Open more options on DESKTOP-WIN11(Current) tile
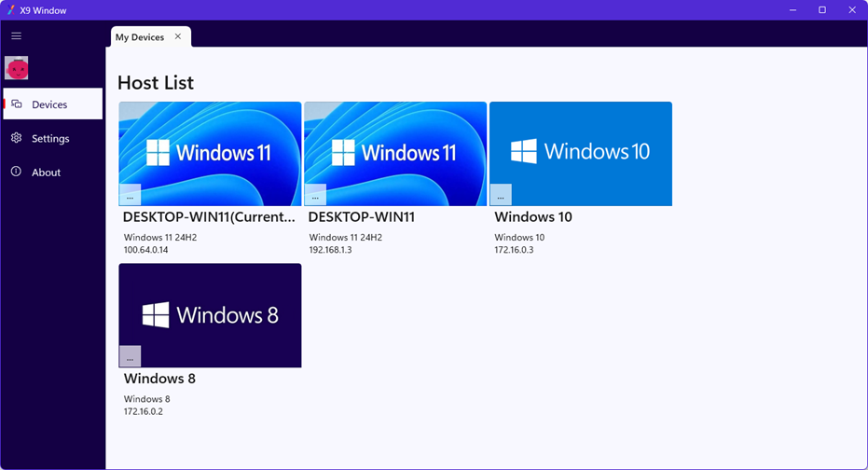 point(130,196)
